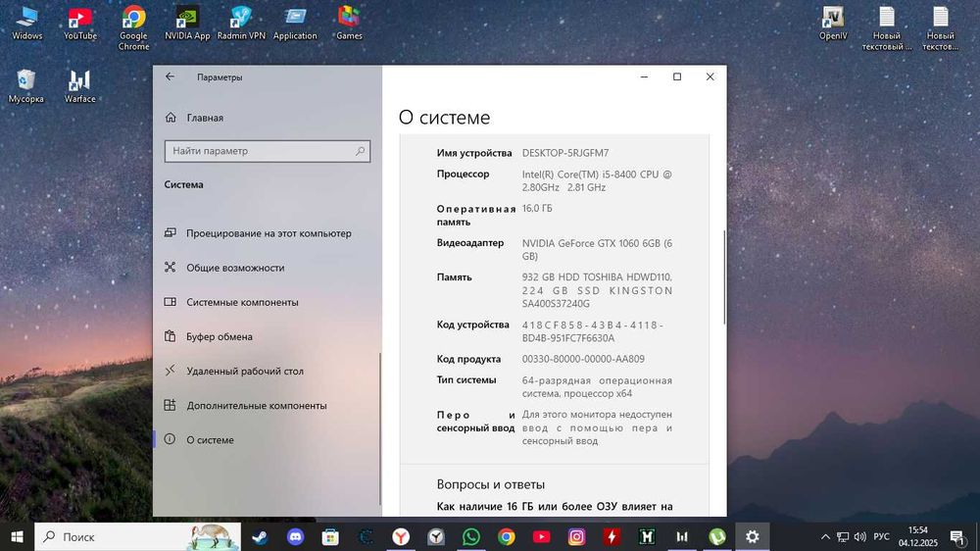Screen dimensions: 980x551
Task: Open uTorrent from the taskbar
Action: [717, 536]
